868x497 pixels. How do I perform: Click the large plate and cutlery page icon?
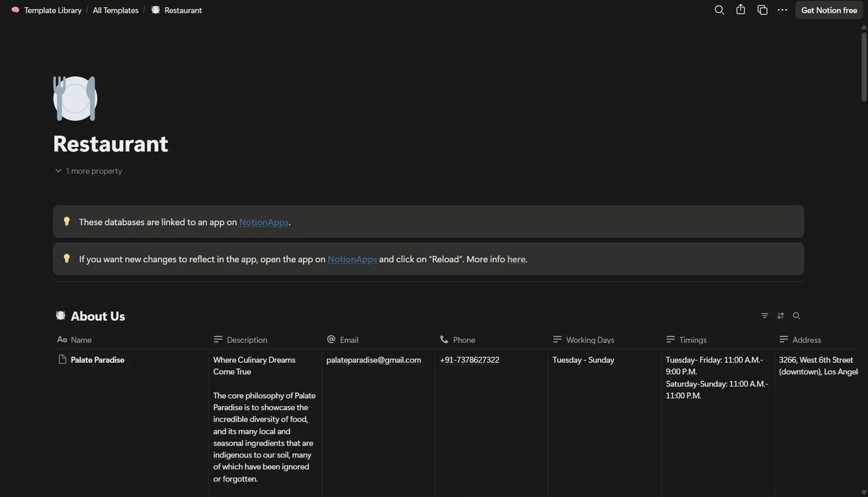point(75,98)
